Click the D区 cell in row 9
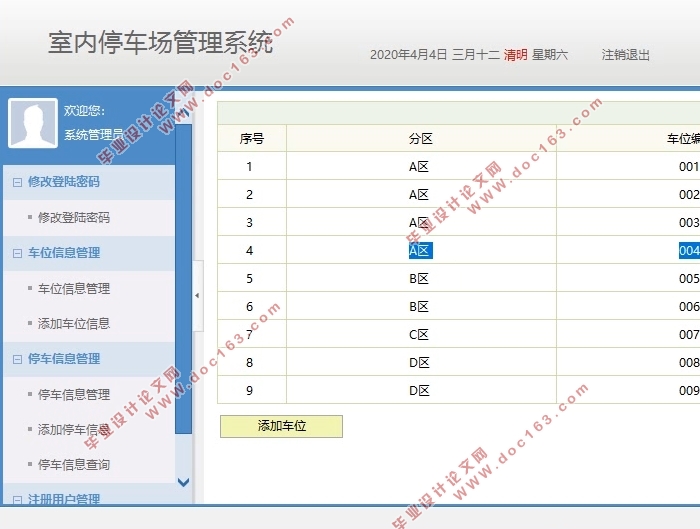 [419, 391]
